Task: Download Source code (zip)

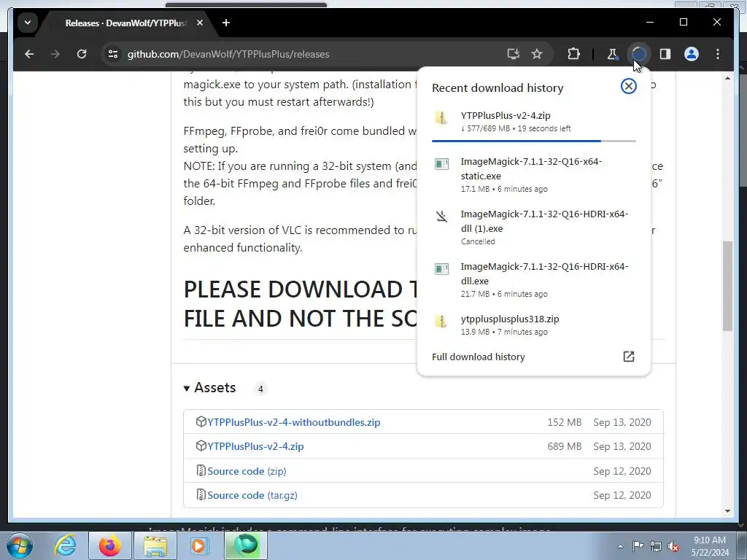Action: click(247, 471)
